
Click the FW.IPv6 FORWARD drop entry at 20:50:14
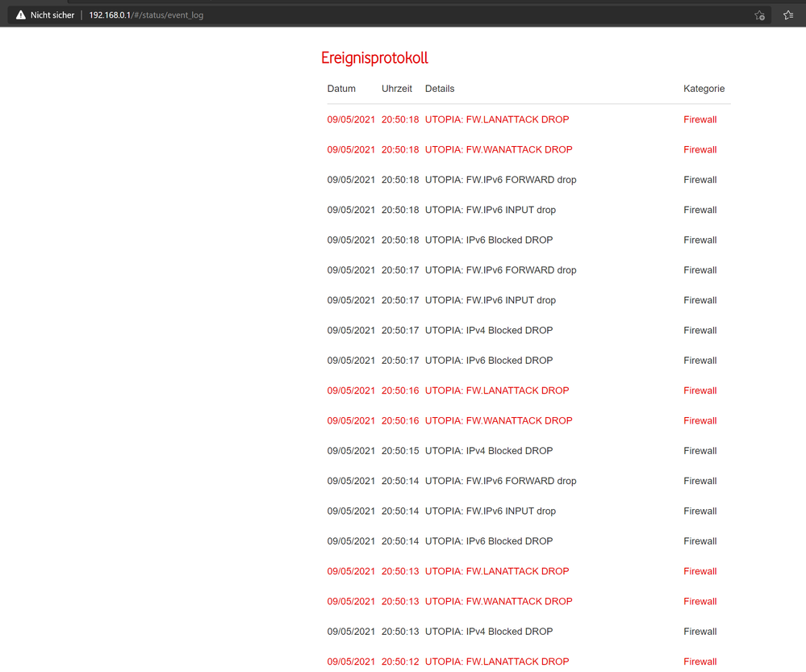[x=501, y=480]
